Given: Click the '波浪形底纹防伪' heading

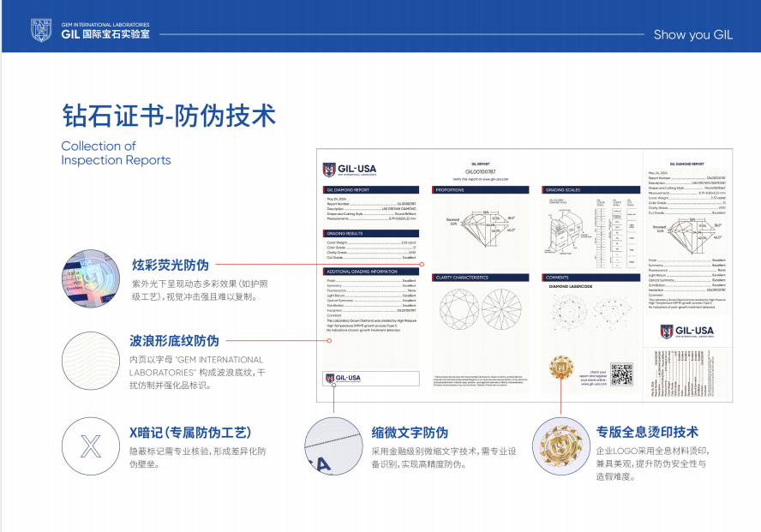Looking at the screenshot, I should coord(174,341).
